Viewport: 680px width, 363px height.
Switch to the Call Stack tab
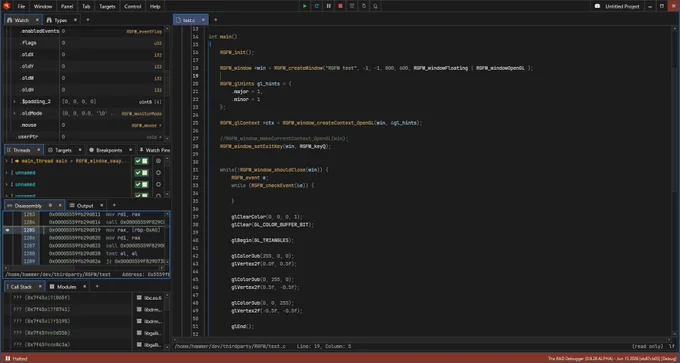(21, 287)
